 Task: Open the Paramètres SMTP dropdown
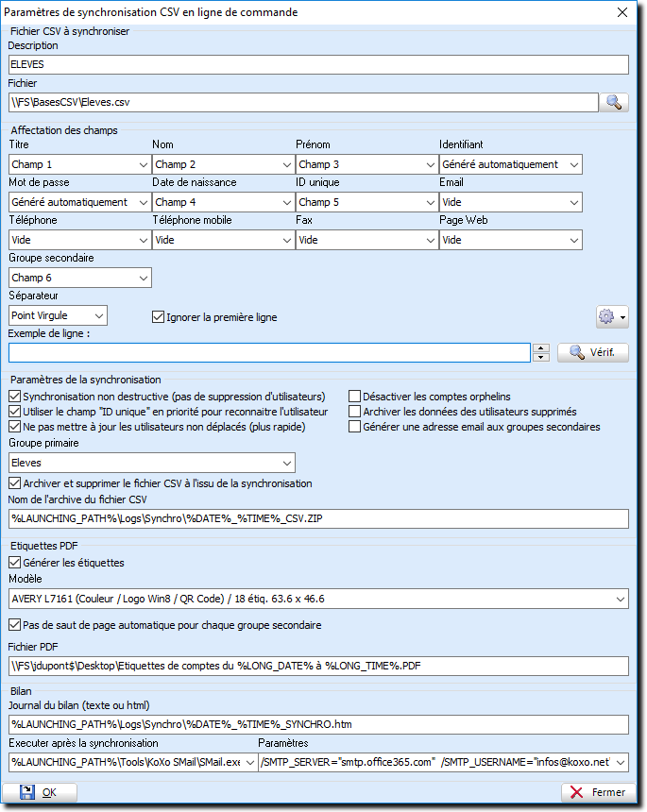click(443, 762)
